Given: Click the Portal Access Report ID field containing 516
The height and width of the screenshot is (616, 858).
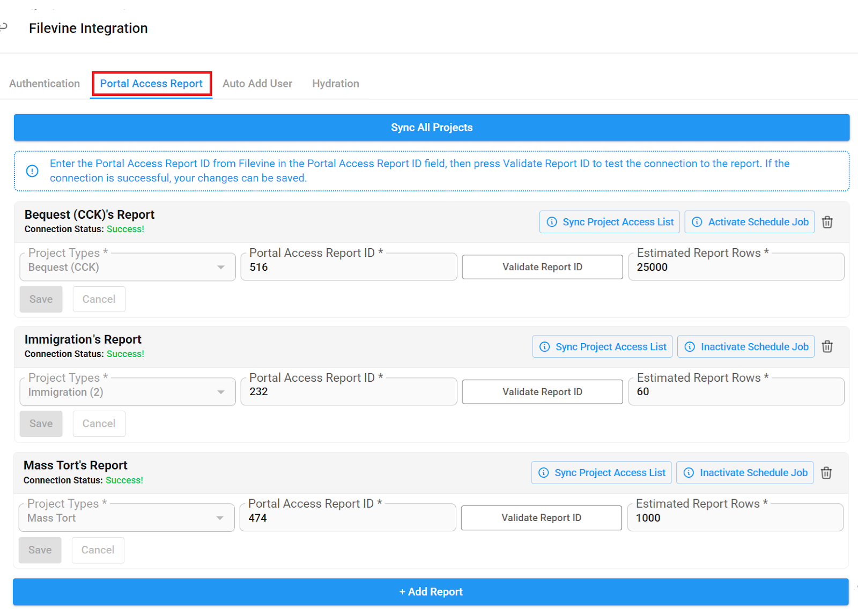Looking at the screenshot, I should pos(349,267).
